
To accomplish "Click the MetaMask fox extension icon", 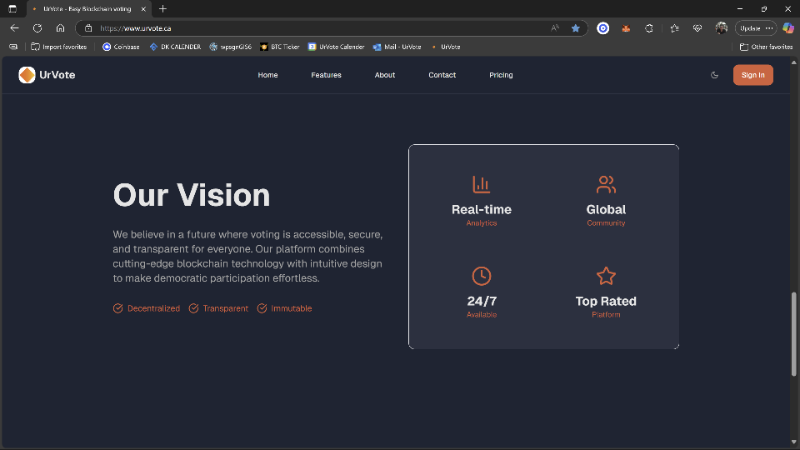I will 626,28.
